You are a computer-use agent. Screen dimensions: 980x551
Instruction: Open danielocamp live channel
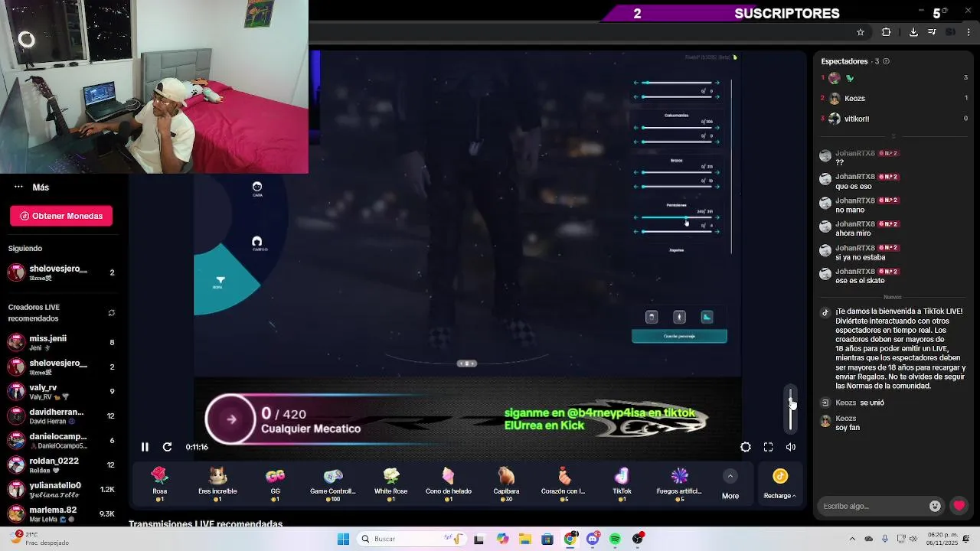tap(61, 440)
